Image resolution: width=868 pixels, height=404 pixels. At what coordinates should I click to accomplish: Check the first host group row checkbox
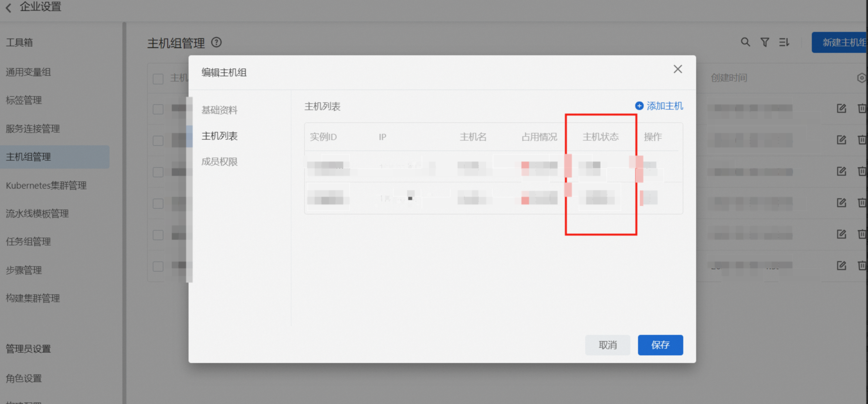tap(158, 109)
